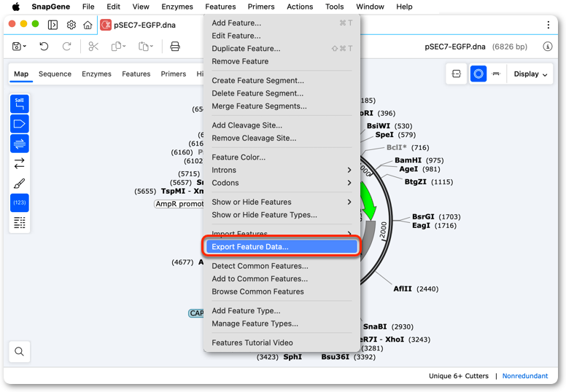566x392 pixels.
Task: Toggle Show enzymes side toolbar button
Action: click(20, 104)
